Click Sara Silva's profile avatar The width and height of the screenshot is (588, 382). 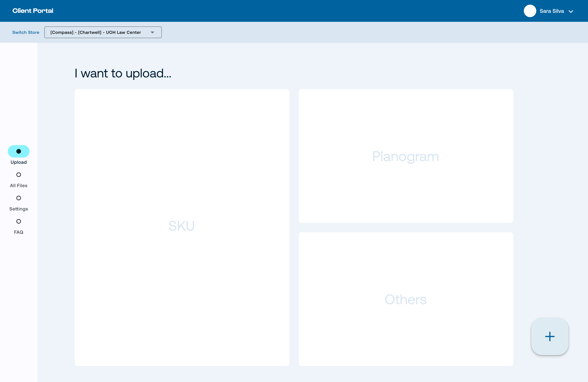[x=530, y=11]
